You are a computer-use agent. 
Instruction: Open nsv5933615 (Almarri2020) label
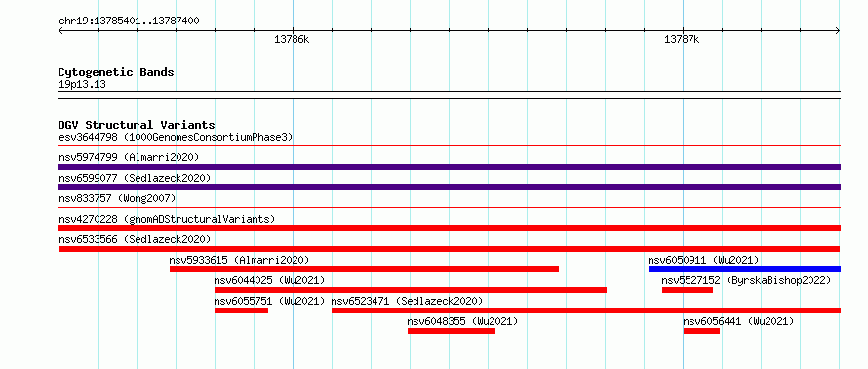239,260
